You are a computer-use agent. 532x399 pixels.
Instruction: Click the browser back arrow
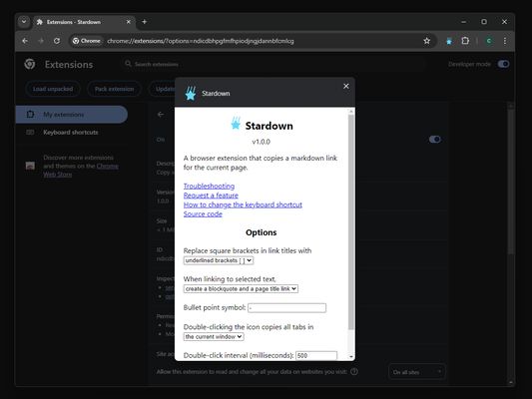[x=25, y=41]
